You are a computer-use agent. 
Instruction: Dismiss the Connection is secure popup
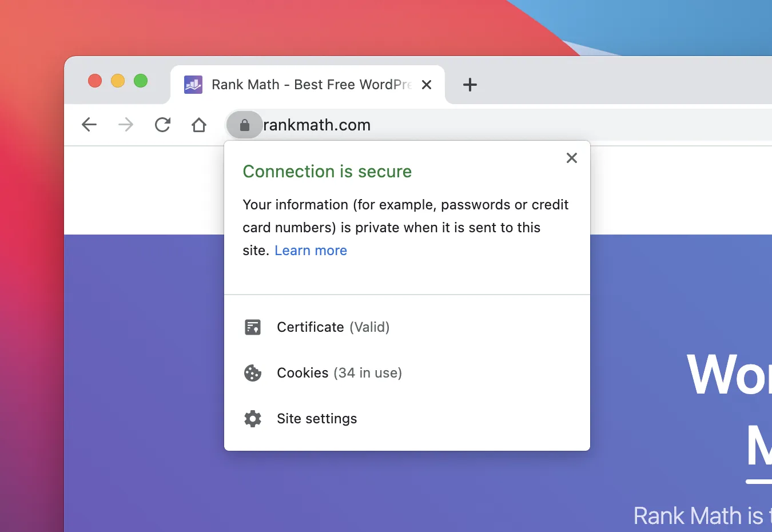click(572, 158)
